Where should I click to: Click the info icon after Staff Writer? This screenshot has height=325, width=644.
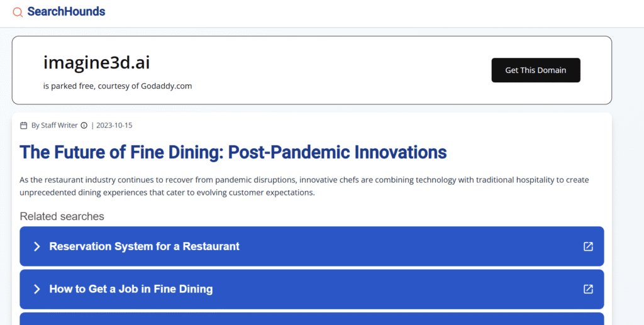(x=84, y=125)
